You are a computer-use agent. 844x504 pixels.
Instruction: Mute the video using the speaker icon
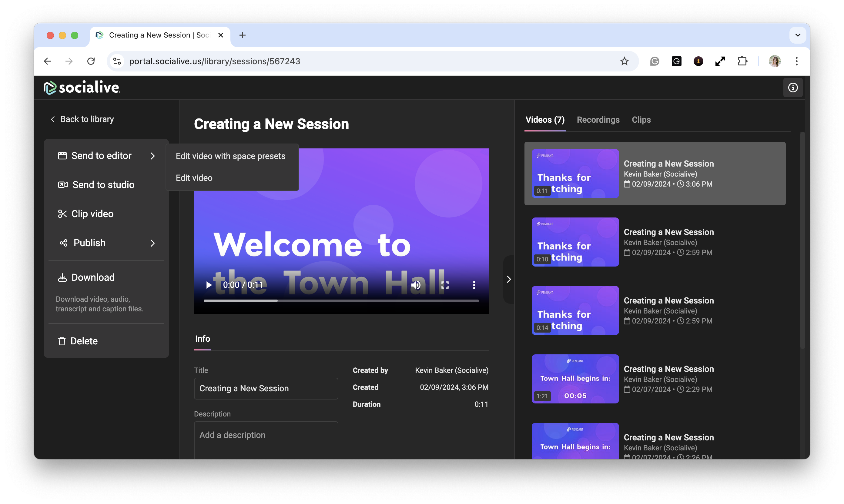tap(416, 285)
